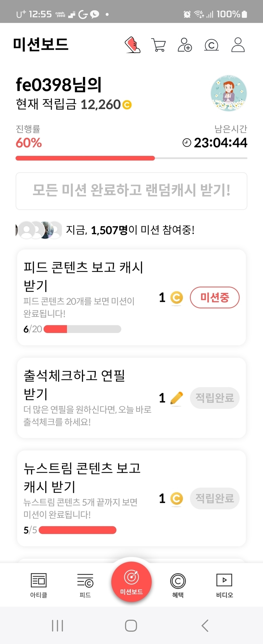Tap 적립완료 on attendance check mission
Image resolution: width=263 pixels, height=644 pixels.
click(x=215, y=398)
